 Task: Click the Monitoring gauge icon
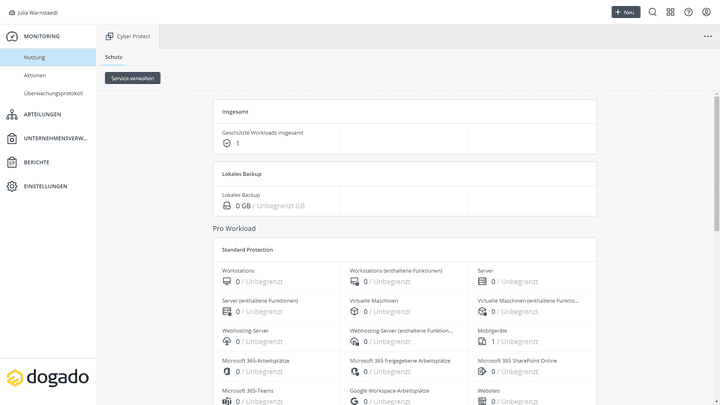[x=12, y=36]
